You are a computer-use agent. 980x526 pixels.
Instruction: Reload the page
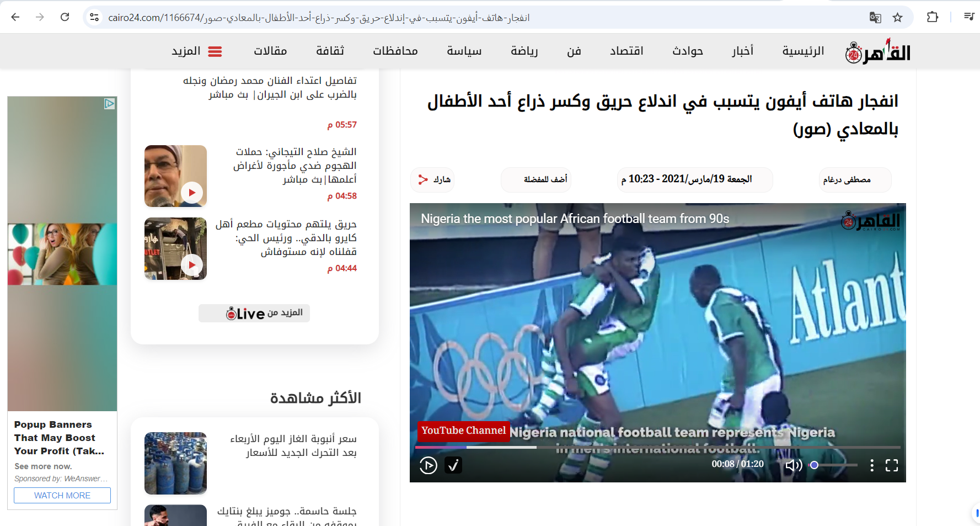[x=65, y=17]
